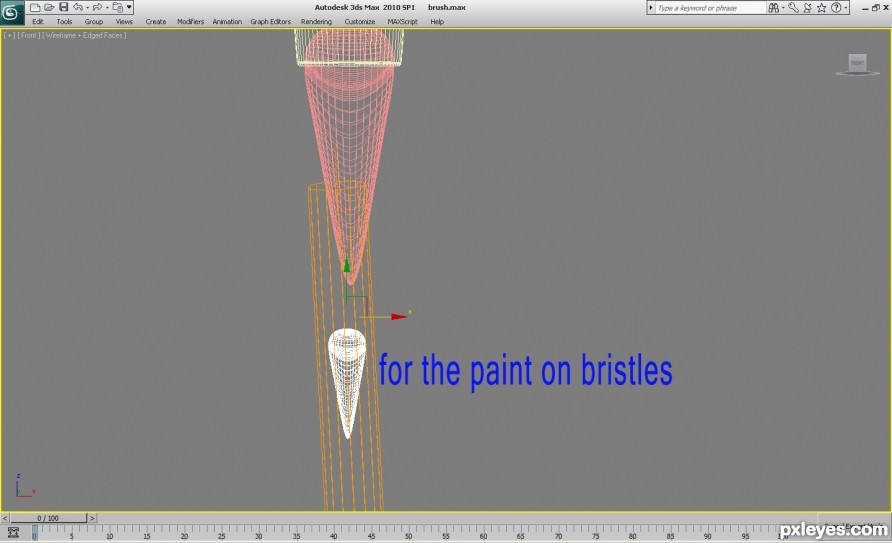Open Mini Curve Editor icon
The height and width of the screenshot is (543, 892).
13,533
